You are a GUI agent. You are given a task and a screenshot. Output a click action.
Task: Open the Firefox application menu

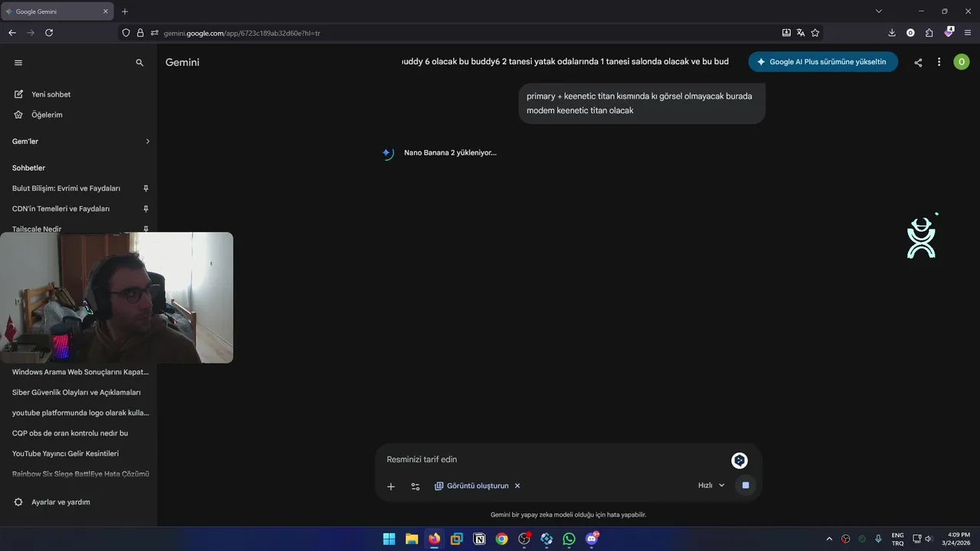(969, 33)
